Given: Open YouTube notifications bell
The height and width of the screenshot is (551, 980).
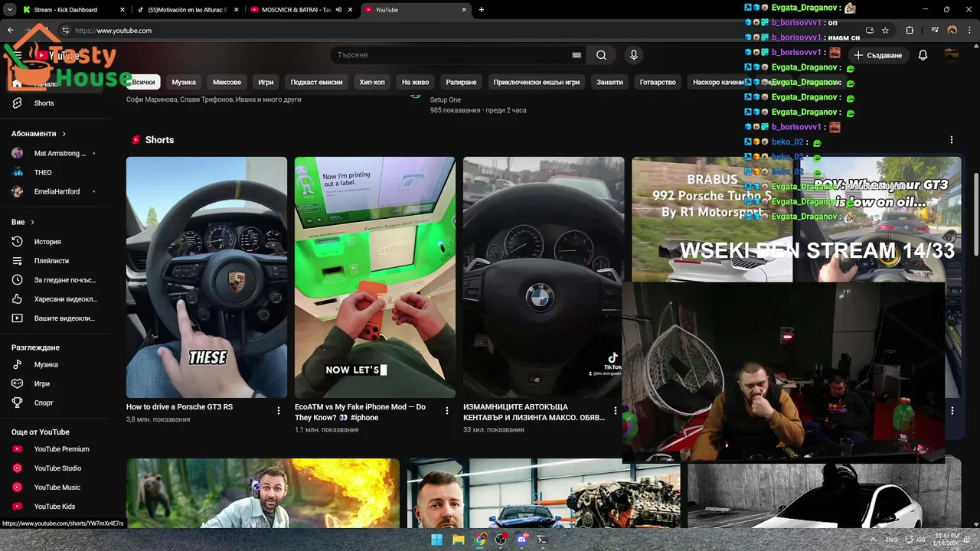Looking at the screenshot, I should [x=923, y=55].
